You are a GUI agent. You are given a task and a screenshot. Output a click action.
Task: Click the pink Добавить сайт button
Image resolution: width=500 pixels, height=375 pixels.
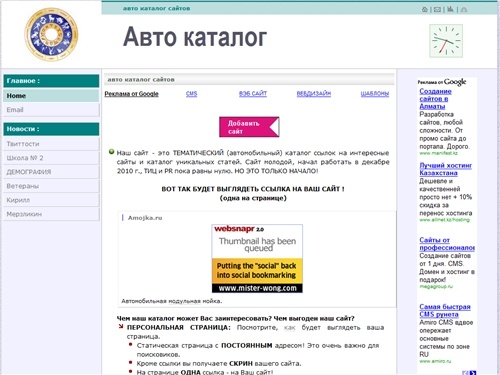[249, 127]
